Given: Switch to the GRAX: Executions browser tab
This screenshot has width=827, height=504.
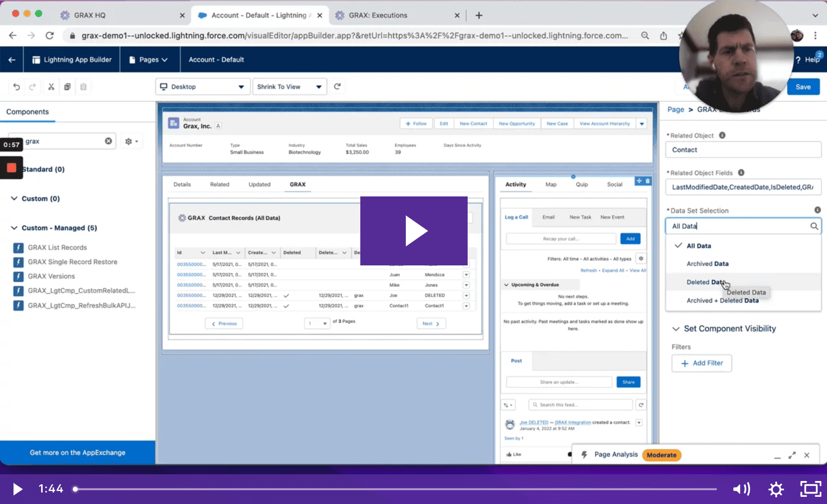Looking at the screenshot, I should (x=379, y=15).
